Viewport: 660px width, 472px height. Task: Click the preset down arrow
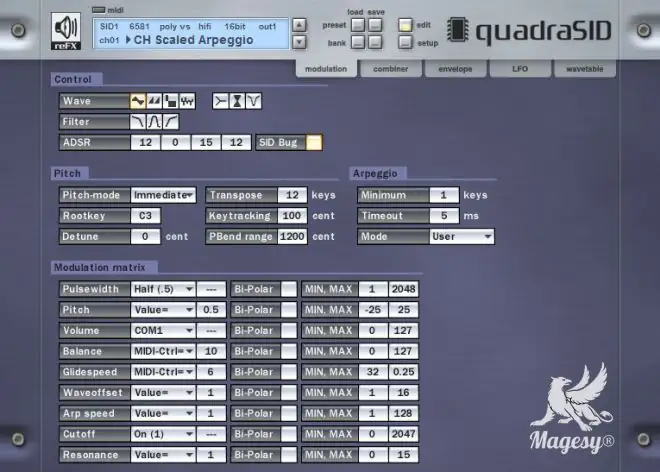tap(299, 42)
